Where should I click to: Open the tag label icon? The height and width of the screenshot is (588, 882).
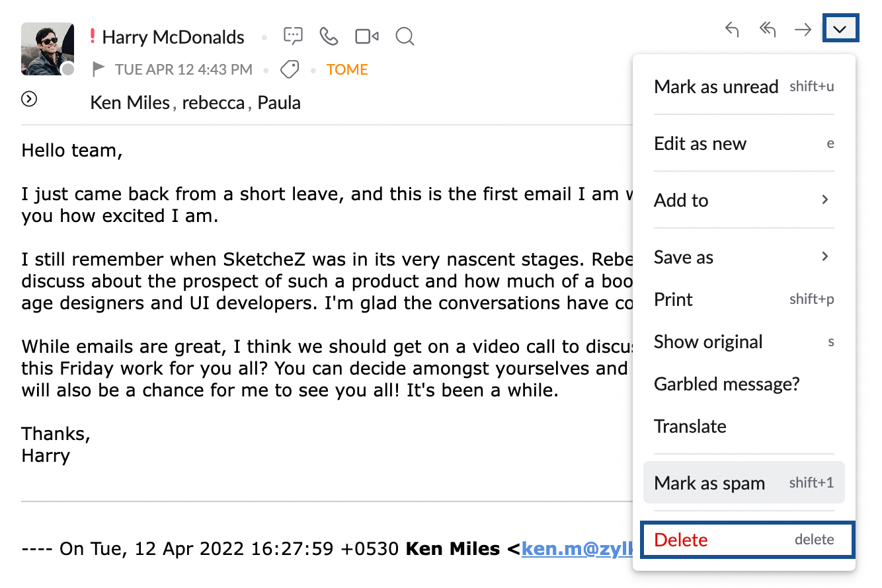point(290,69)
